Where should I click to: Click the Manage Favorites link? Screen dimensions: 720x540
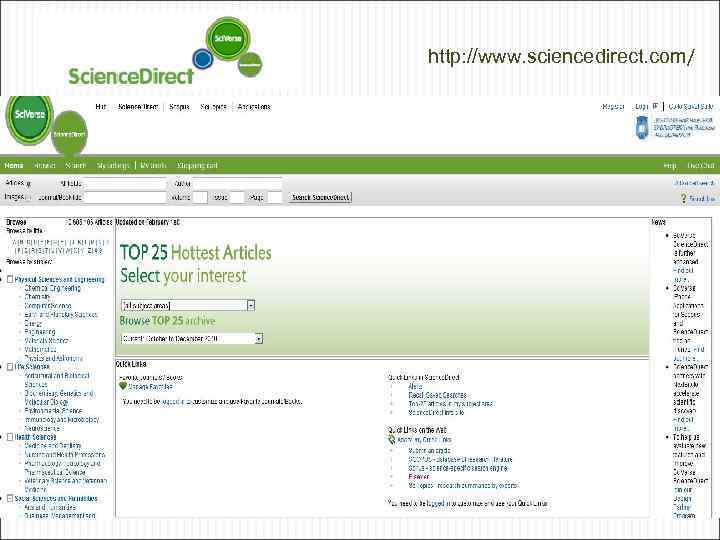point(150,387)
